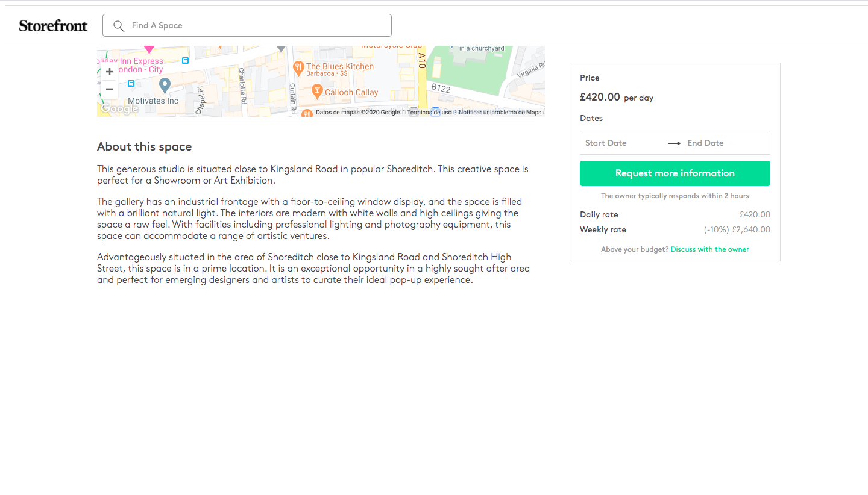Click the Storefront logo
The height and width of the screenshot is (495, 868).
(x=53, y=25)
